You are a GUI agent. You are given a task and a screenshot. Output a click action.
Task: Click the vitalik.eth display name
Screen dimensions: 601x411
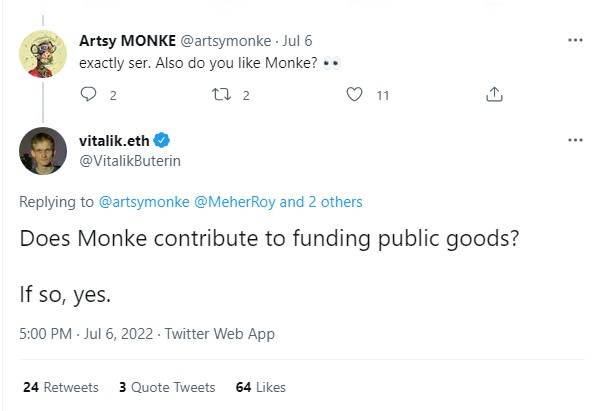112,141
